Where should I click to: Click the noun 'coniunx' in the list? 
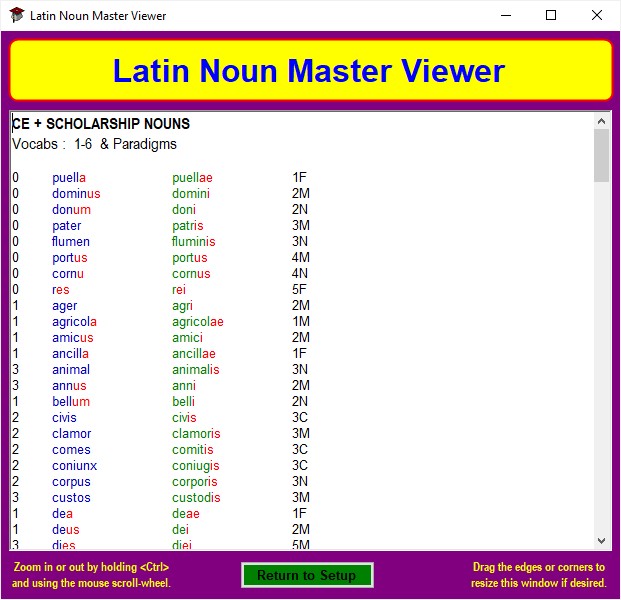75,466
